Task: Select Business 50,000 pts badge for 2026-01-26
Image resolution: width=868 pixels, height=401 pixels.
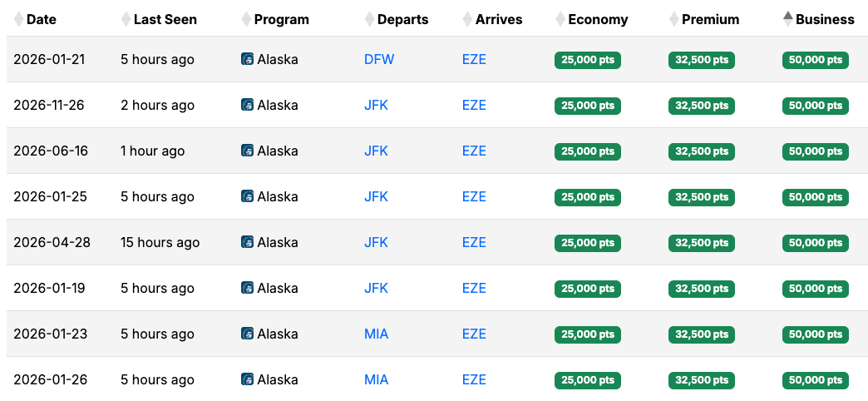Action: [x=815, y=380]
